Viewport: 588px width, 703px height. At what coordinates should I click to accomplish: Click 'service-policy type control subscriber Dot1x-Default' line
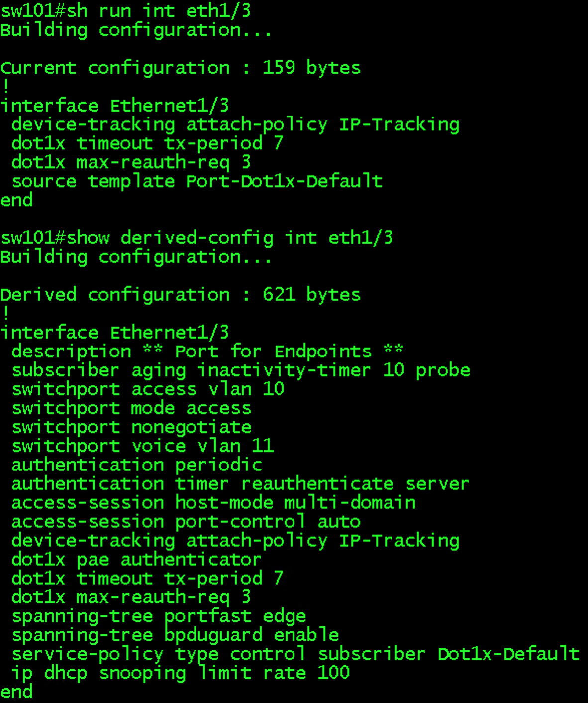(x=295, y=654)
